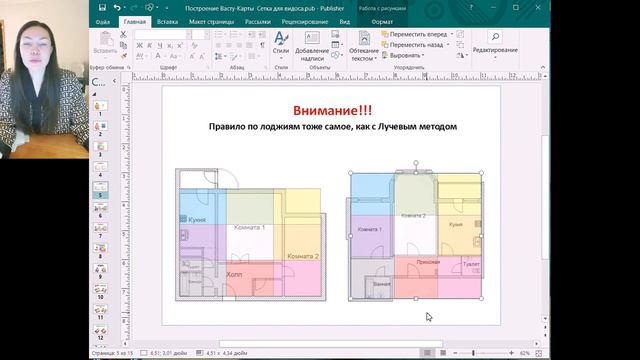
Task: Toggle the paragraph marks ¶ button
Action: click(x=262, y=45)
